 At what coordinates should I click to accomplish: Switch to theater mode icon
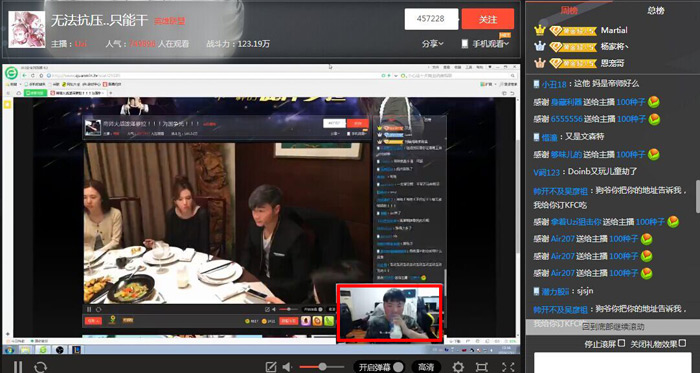tap(482, 367)
